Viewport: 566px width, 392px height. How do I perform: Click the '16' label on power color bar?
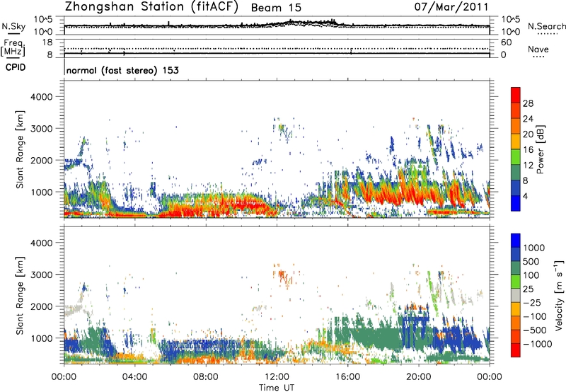tap(528, 150)
